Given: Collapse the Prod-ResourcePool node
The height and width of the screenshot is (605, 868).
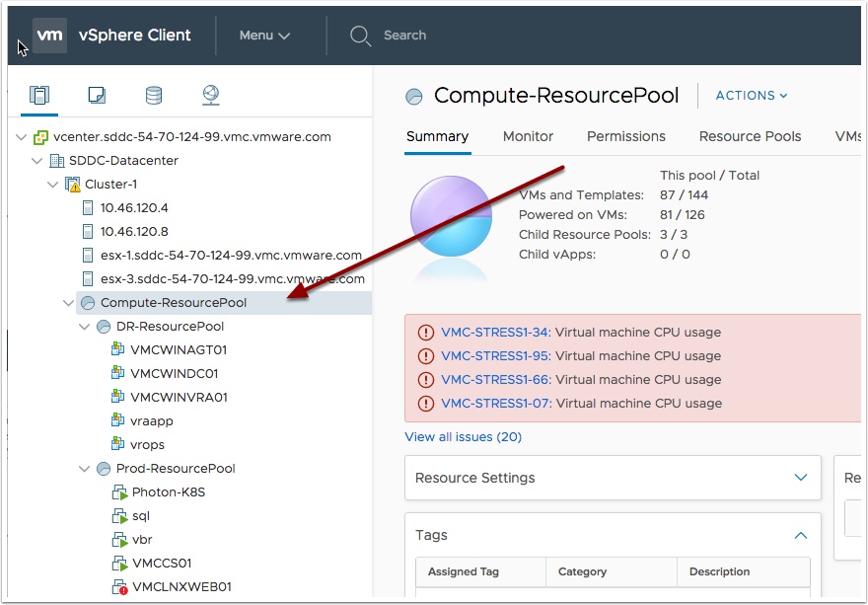Looking at the screenshot, I should (x=85, y=469).
